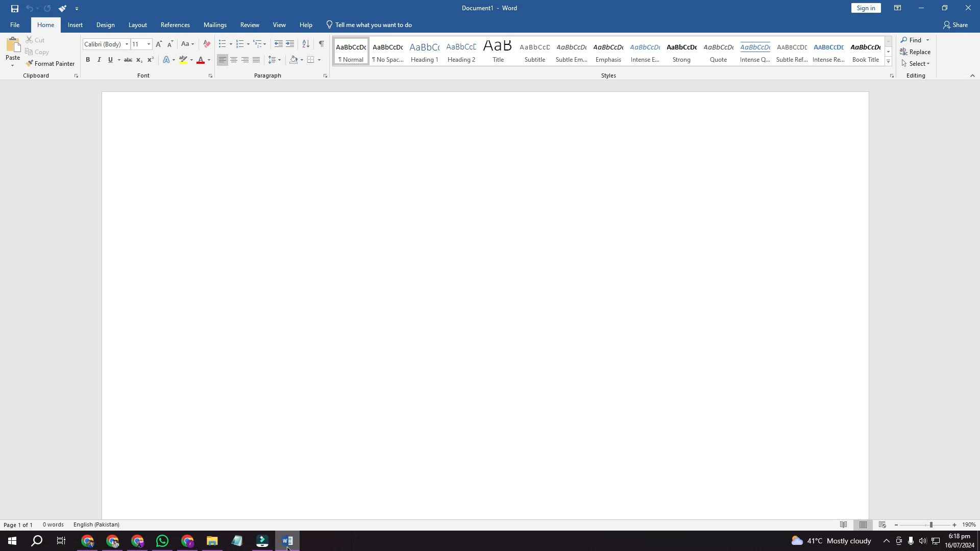Toggle bold formatting
Screen dimensions: 980x551
(88, 60)
